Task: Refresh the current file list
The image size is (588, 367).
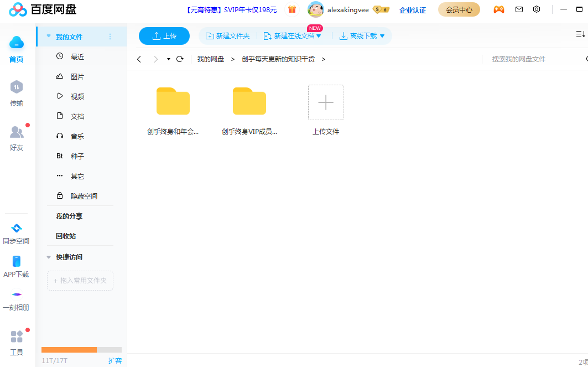Action: pos(179,59)
